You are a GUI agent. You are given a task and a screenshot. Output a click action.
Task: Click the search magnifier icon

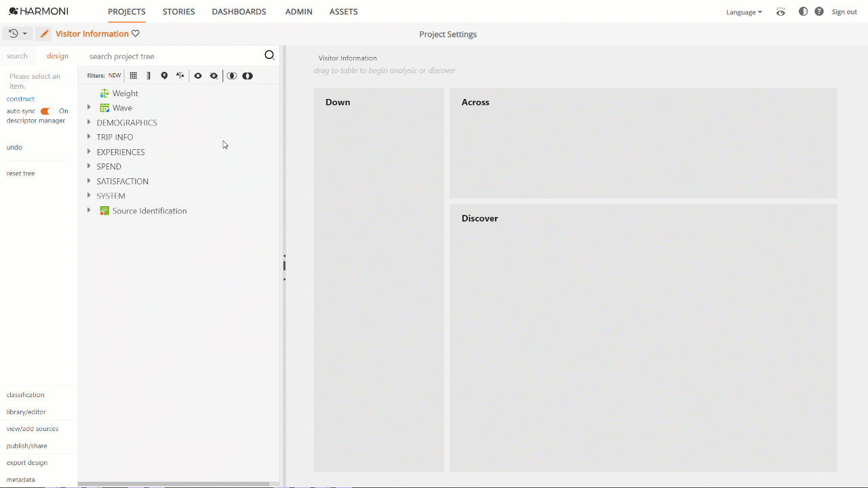pos(269,56)
